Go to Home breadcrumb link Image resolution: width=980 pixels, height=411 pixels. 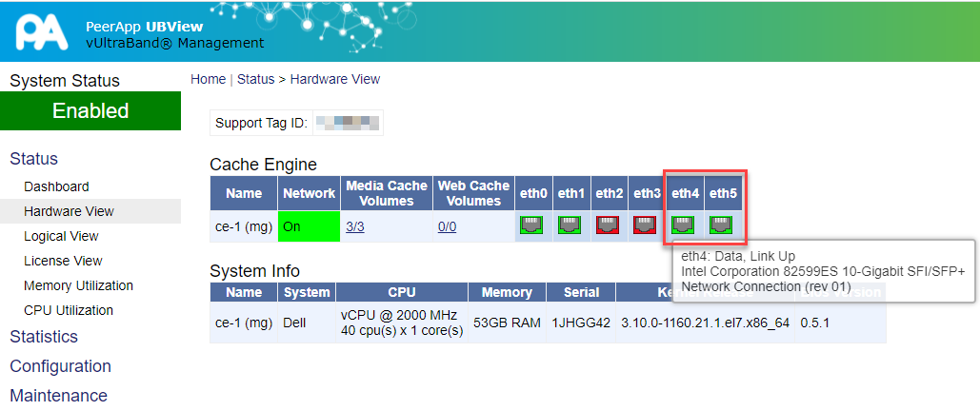click(208, 79)
